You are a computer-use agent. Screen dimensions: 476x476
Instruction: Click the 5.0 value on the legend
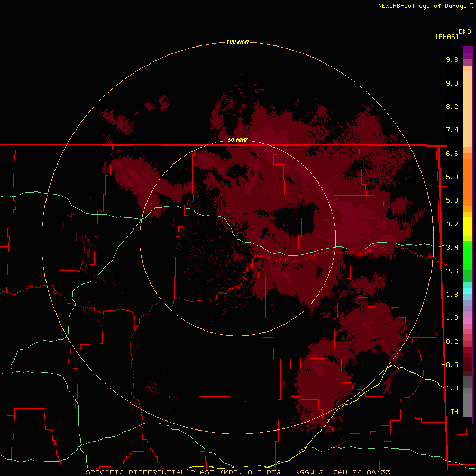coord(452,200)
